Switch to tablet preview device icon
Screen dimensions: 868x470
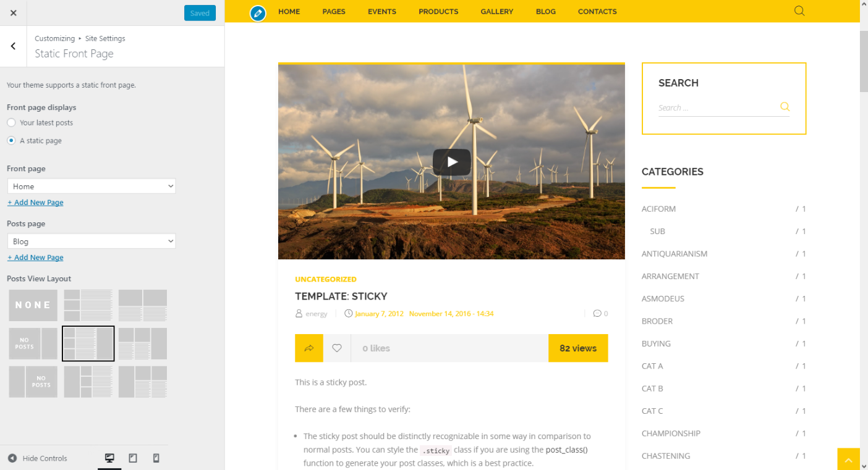click(x=133, y=458)
